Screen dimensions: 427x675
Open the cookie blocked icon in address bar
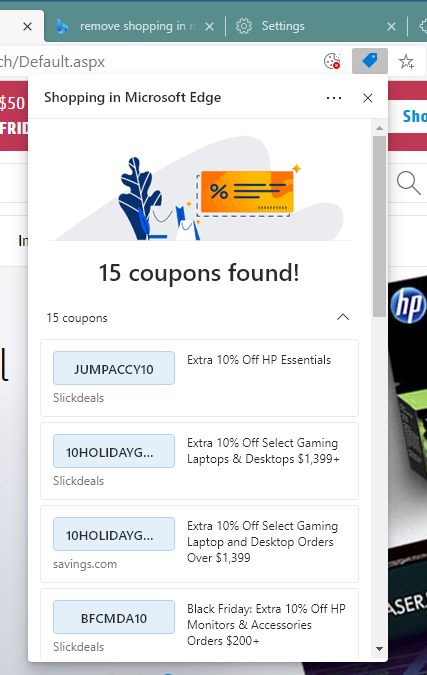click(x=332, y=62)
